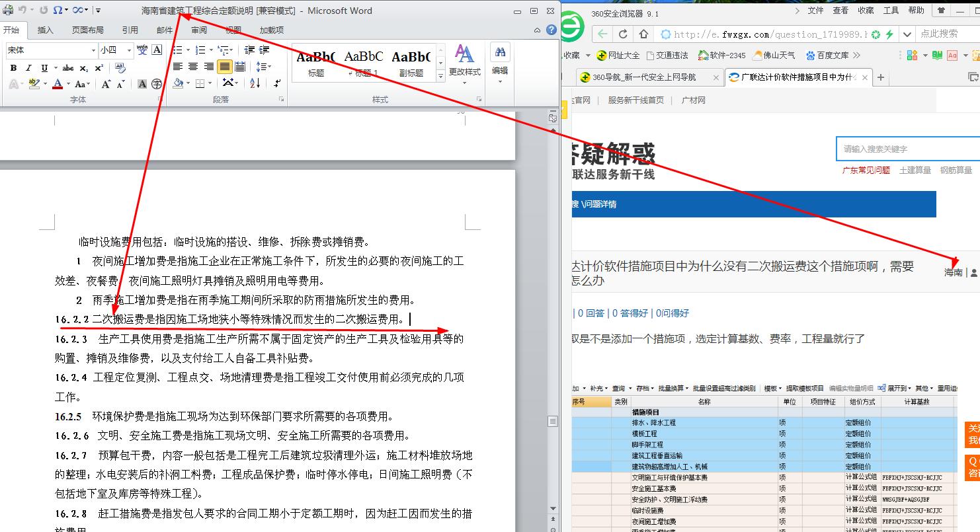Toggle the highlighted justify alignment button
This screenshot has height=532, width=980.
(x=225, y=67)
